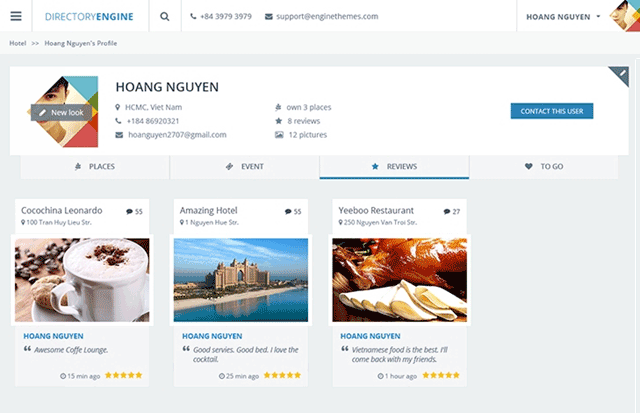Click the location pin beside HCMC, Viet Nam
Screen dimensions: 640x413
point(118,107)
